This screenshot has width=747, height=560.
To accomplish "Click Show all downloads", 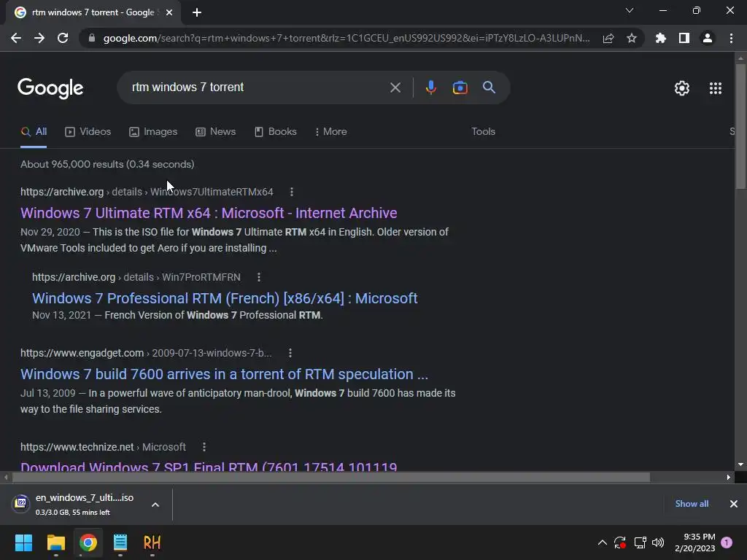I will [692, 504].
